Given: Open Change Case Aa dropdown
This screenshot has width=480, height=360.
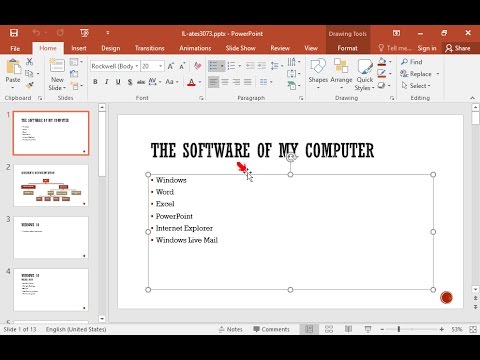Looking at the screenshot, I should (x=172, y=82).
